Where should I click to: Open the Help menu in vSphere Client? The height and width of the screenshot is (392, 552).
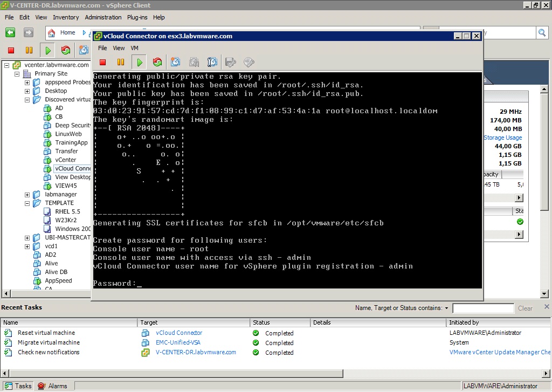click(x=159, y=17)
